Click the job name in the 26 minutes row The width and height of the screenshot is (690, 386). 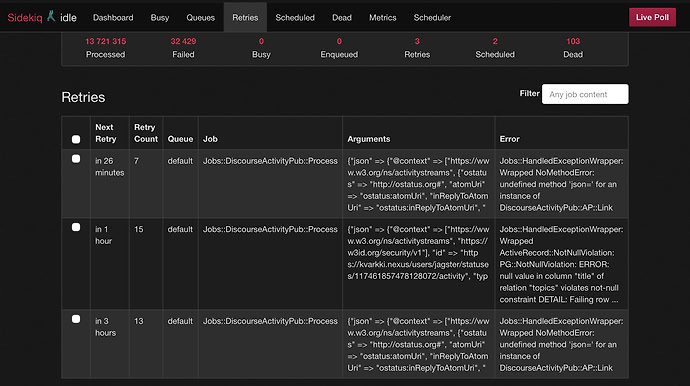(x=270, y=161)
